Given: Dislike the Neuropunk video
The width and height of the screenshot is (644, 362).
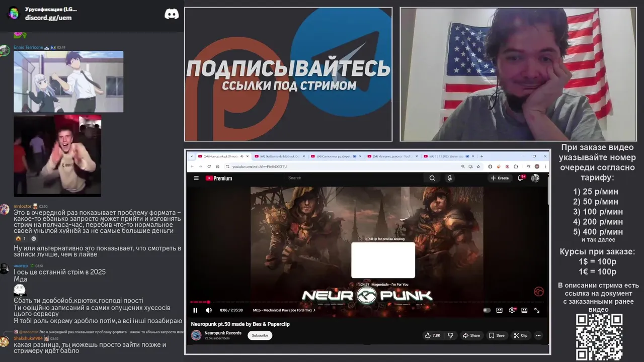Looking at the screenshot, I should click(451, 335).
